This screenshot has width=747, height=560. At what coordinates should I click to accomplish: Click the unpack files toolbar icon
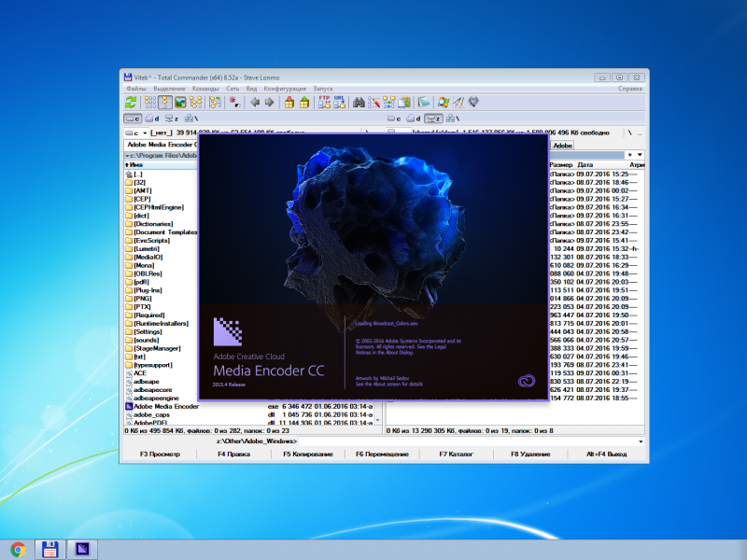[x=304, y=102]
